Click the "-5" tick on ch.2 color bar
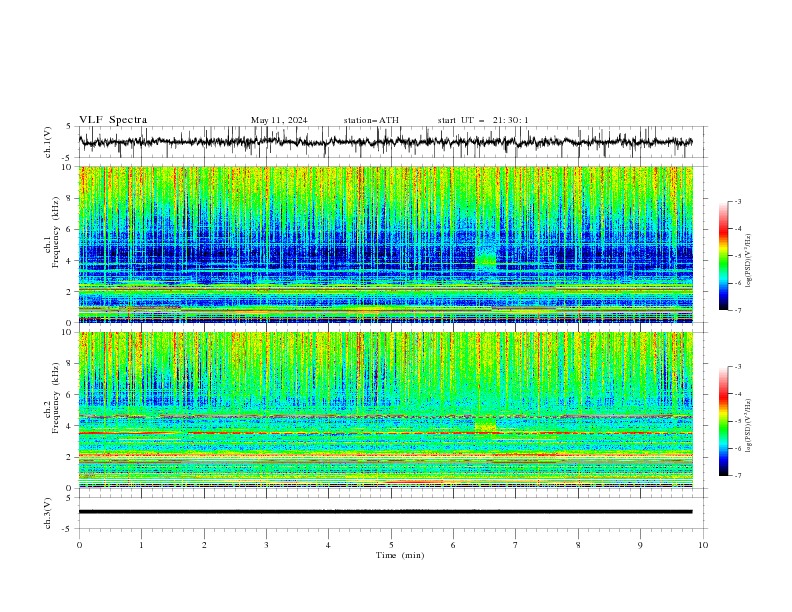Viewport: 792px width, 612px height. pyautogui.click(x=737, y=421)
